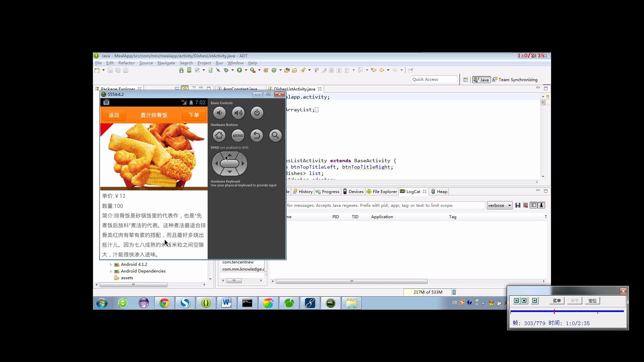Image resolution: width=644 pixels, height=362 pixels.
Task: Click the LogCat message filter field
Action: (385, 205)
